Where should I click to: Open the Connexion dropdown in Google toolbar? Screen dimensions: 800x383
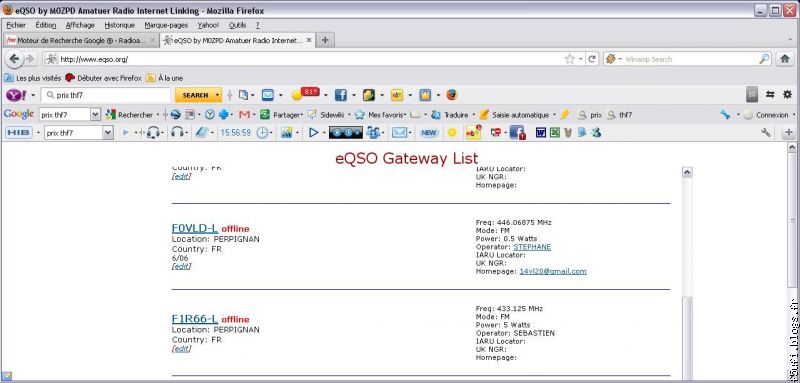tap(793, 115)
